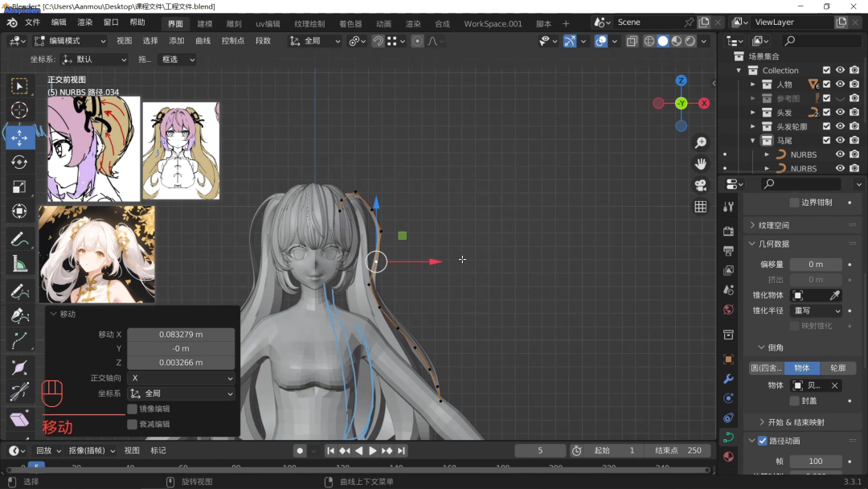868x489 pixels.
Task: Open the 控制点 menu
Action: (x=232, y=41)
